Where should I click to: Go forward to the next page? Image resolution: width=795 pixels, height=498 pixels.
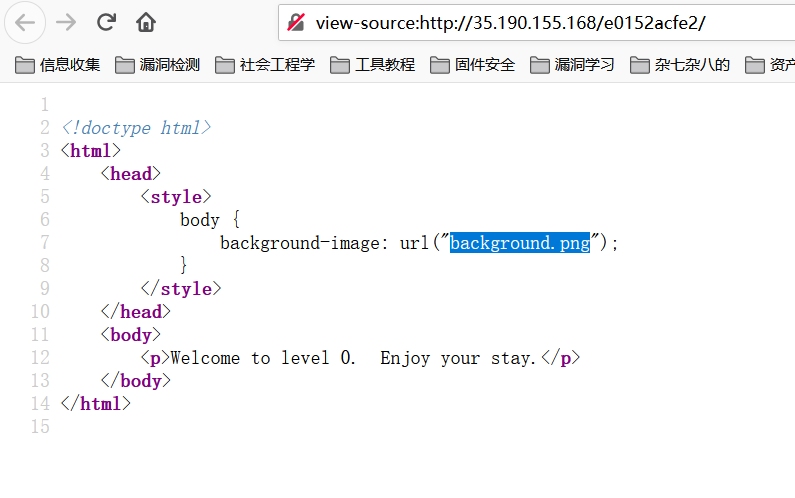66,22
